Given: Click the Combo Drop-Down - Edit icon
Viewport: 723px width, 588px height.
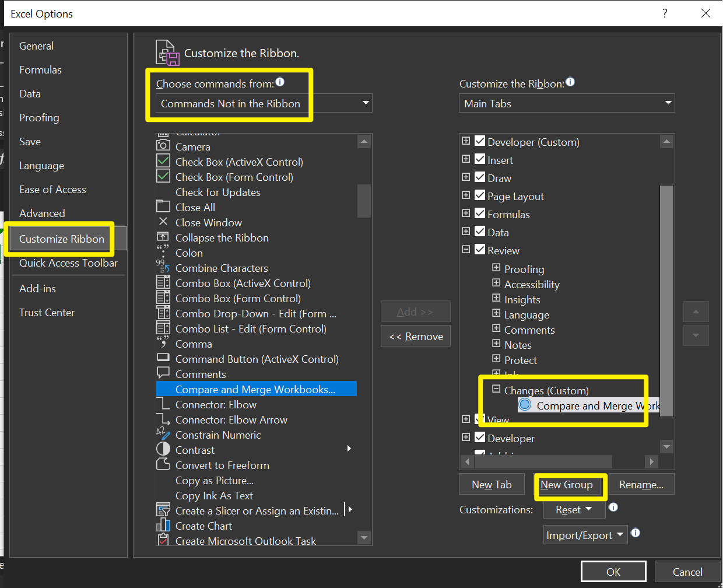Looking at the screenshot, I should (x=163, y=313).
